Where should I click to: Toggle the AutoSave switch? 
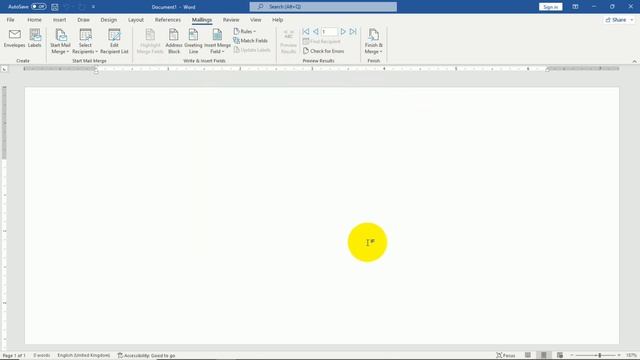(38, 7)
